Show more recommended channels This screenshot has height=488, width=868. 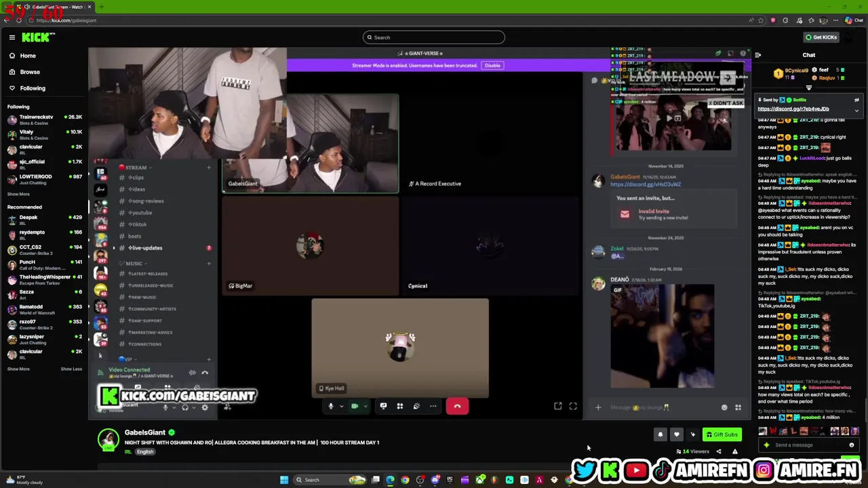18,369
